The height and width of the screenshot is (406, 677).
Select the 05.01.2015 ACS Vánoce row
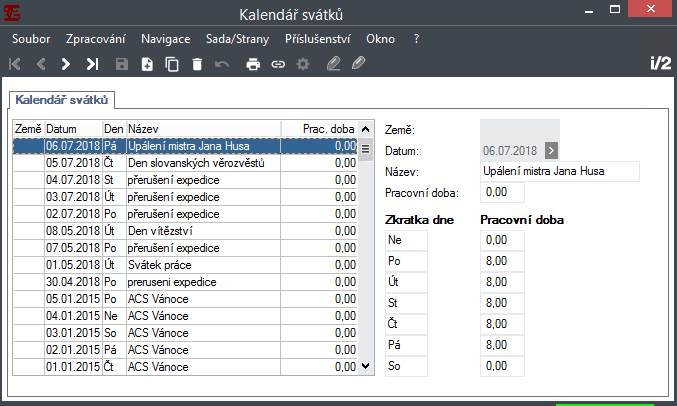coord(185,299)
